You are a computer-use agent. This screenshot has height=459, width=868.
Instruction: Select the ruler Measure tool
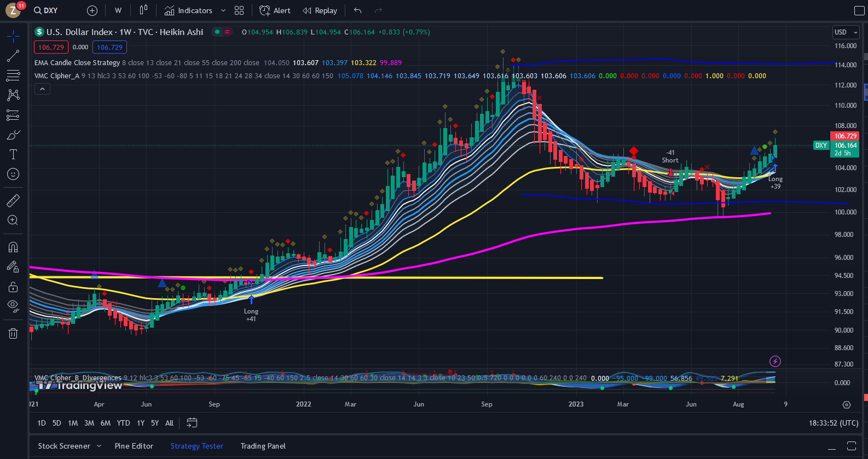(x=13, y=201)
